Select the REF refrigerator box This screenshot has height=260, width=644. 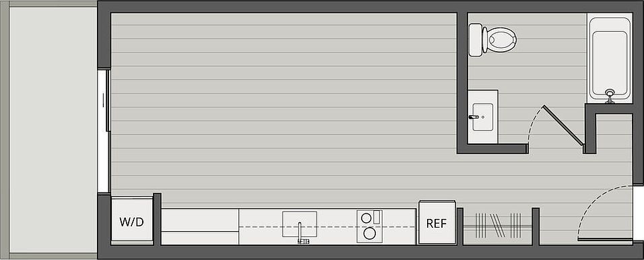437,223
